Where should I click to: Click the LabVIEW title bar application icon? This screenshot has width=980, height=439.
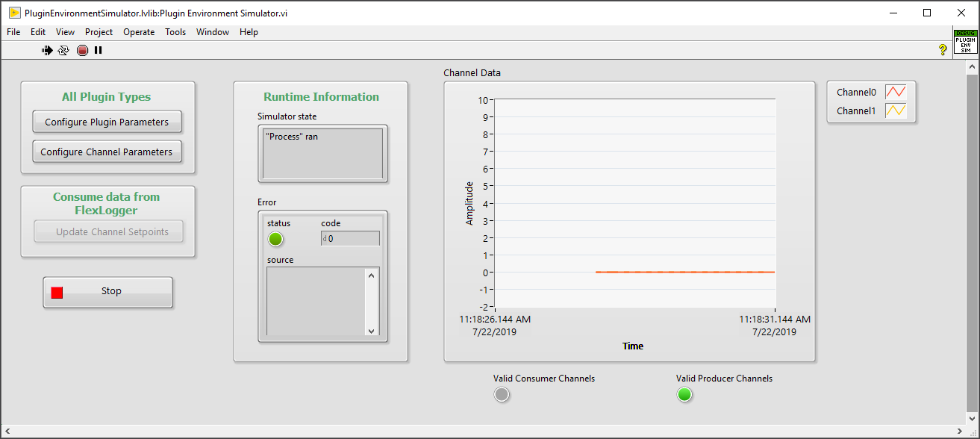pos(14,13)
